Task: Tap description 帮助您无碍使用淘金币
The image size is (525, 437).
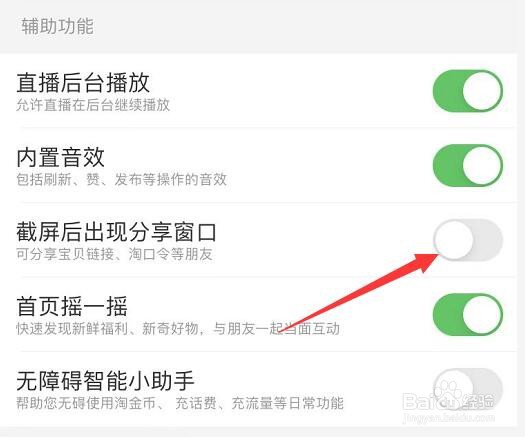Action: pyautogui.click(x=180, y=403)
